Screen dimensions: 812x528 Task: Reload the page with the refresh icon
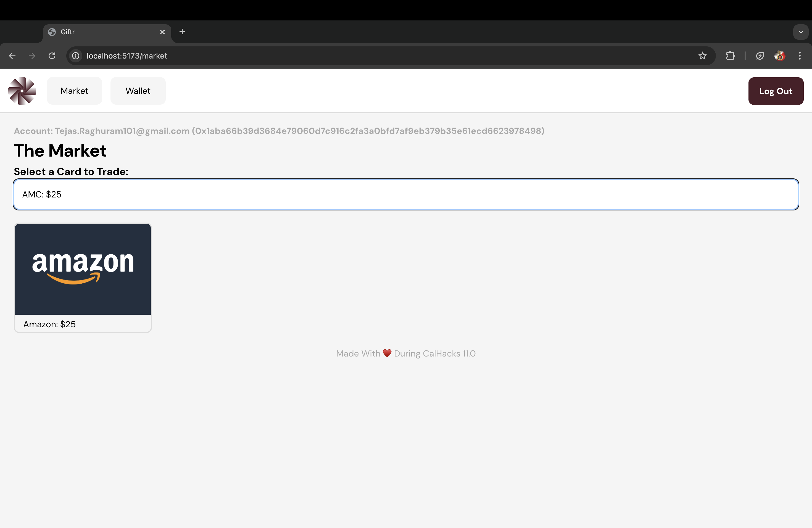click(x=52, y=56)
